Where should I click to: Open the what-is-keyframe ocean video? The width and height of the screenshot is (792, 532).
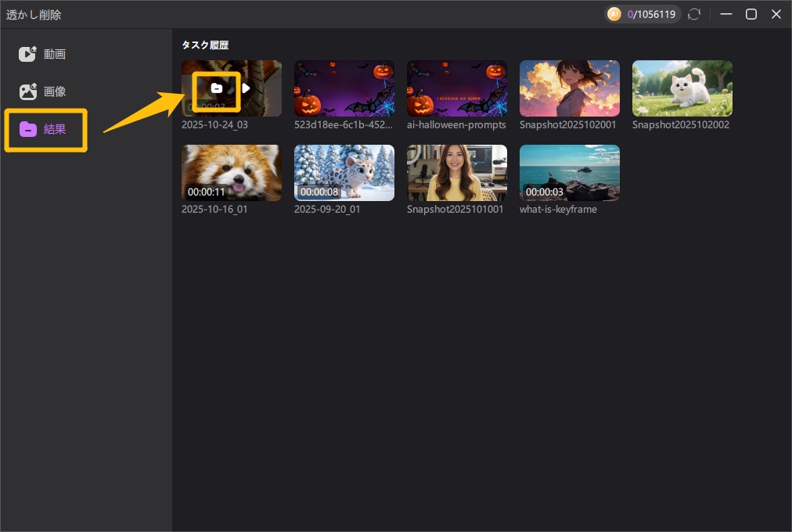coord(570,173)
